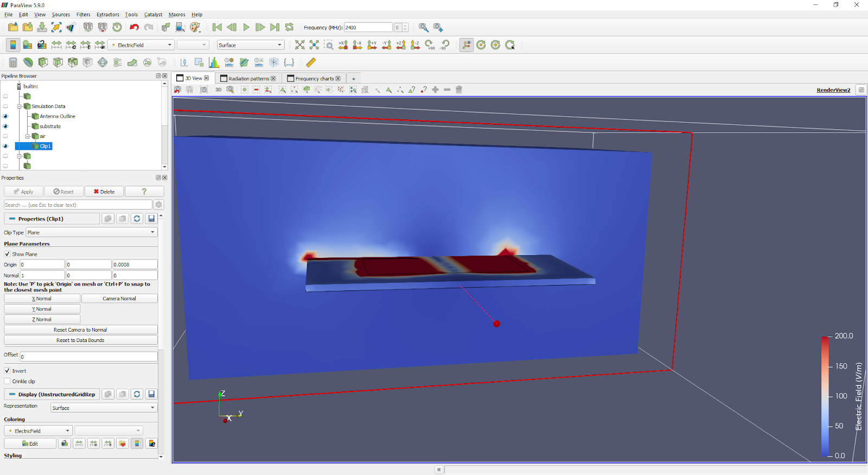The width and height of the screenshot is (868, 475).
Task: Open the Sources menu
Action: click(x=61, y=15)
